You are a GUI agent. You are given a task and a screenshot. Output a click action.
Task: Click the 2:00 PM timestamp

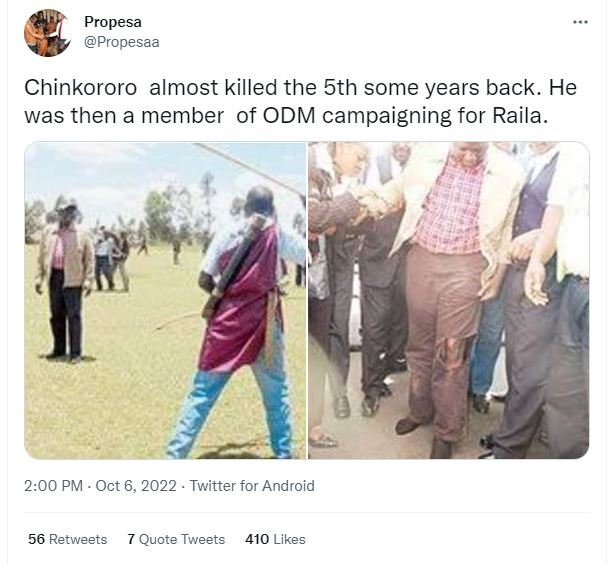click(x=56, y=486)
